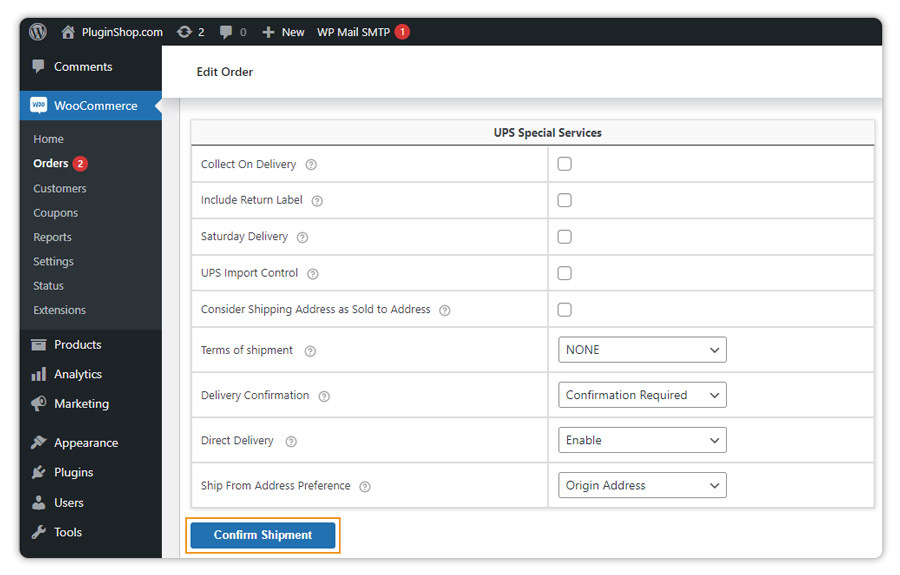Screen dimensions: 900x575
Task: Open the Extensions submenu item
Action: pyautogui.click(x=59, y=310)
